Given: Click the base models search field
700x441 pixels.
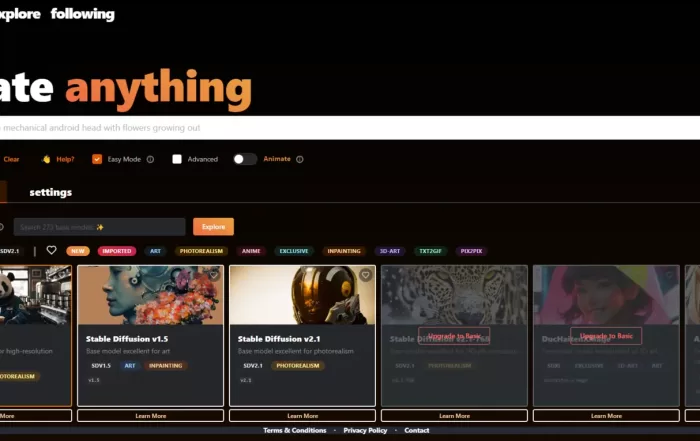Looking at the screenshot, I should tap(99, 227).
